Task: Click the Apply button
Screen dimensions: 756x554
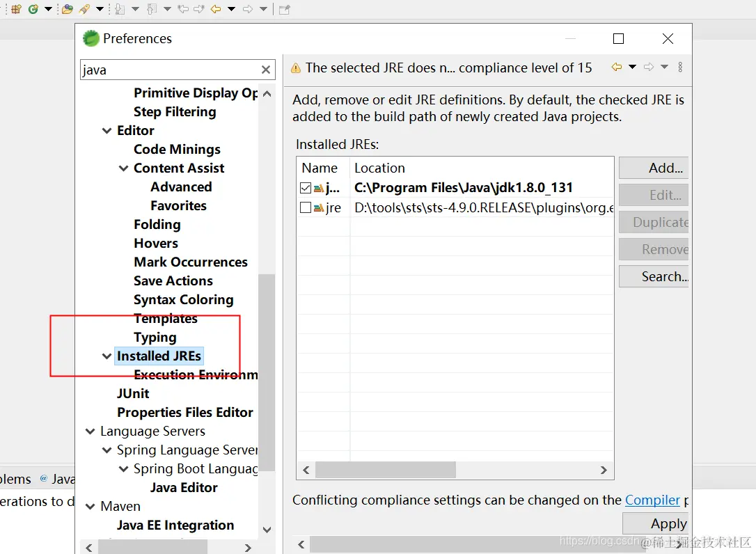Action: [x=655, y=523]
